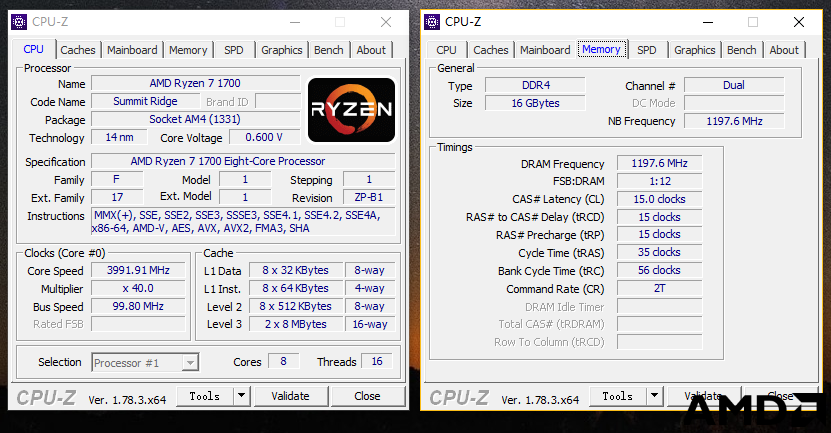Click the NB Frequency value 1197.6 MHz
The image size is (831, 433).
coord(734,121)
